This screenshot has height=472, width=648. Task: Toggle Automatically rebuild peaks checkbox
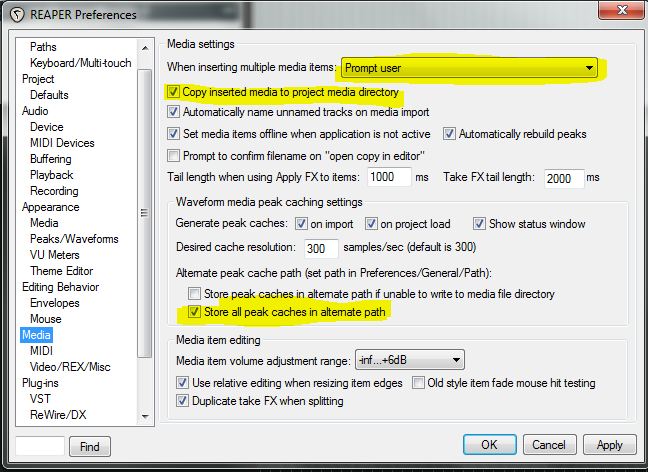tap(449, 133)
